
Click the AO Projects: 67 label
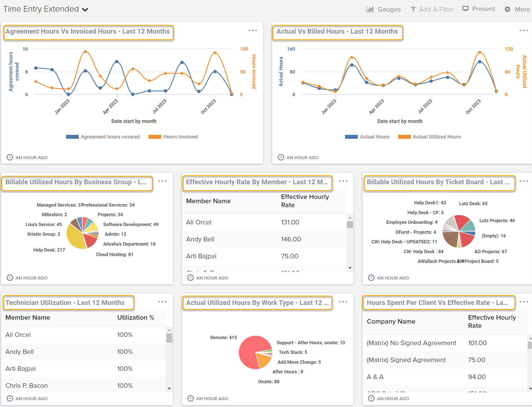(x=491, y=252)
